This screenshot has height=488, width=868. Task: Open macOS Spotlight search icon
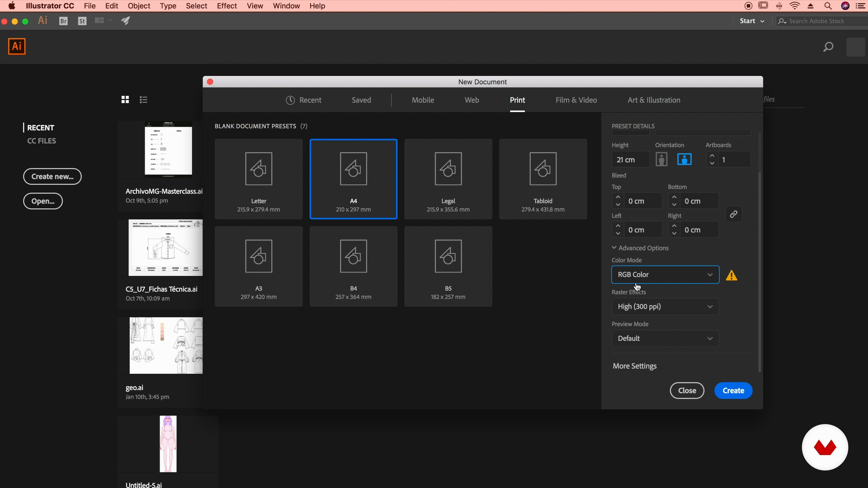pyautogui.click(x=828, y=6)
